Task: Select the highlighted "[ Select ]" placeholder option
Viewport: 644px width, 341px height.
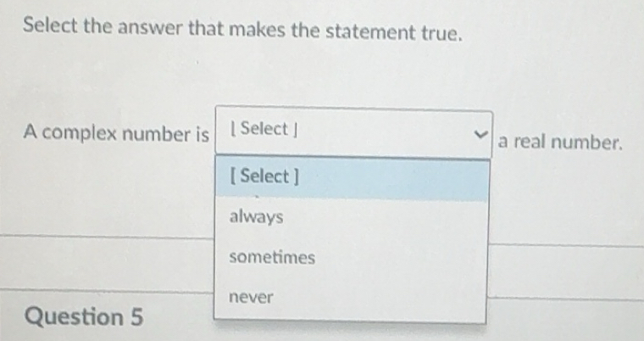Action: [264, 176]
